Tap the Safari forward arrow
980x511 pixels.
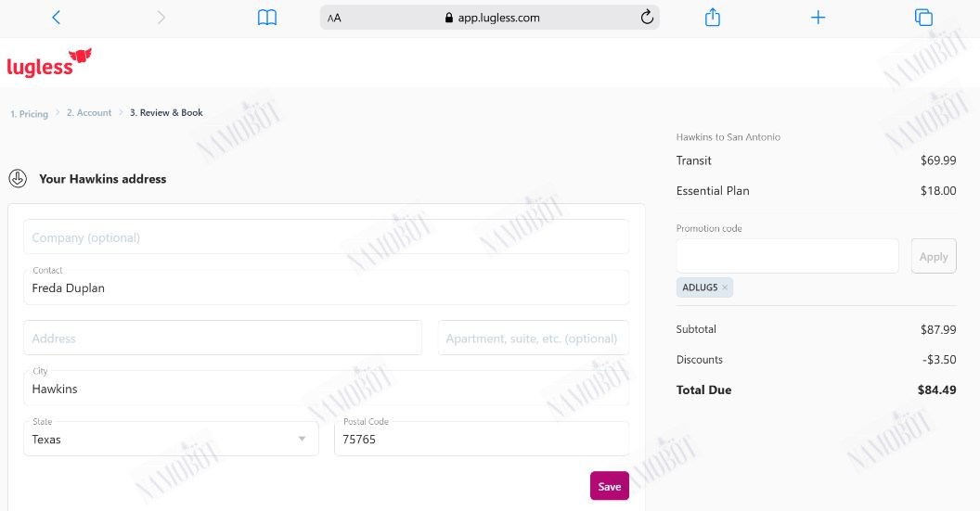161,18
